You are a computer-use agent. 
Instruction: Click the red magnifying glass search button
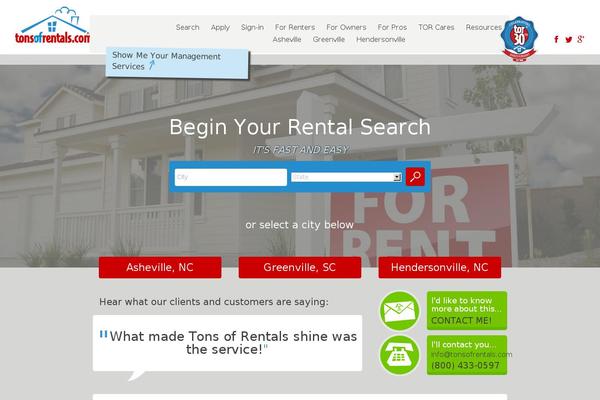(415, 177)
